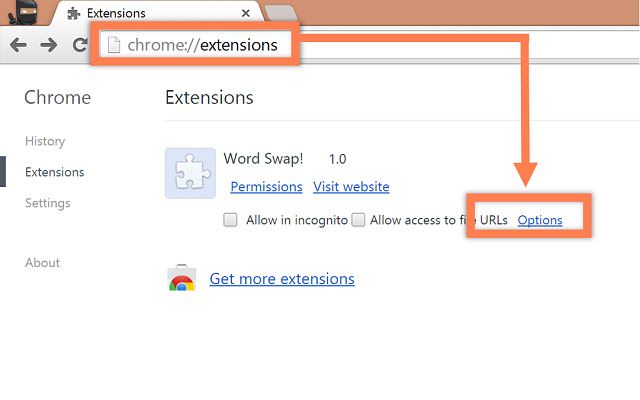Open the Word Swap! Options link
This screenshot has height=400, width=640.
pos(540,220)
